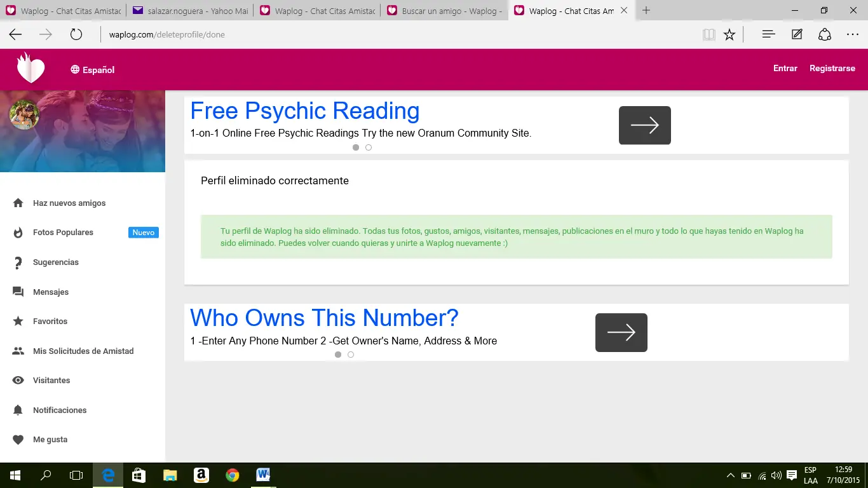The height and width of the screenshot is (488, 868).
Task: Select the hollow carousel dot under Who Owns This Number ad
Action: tap(351, 355)
